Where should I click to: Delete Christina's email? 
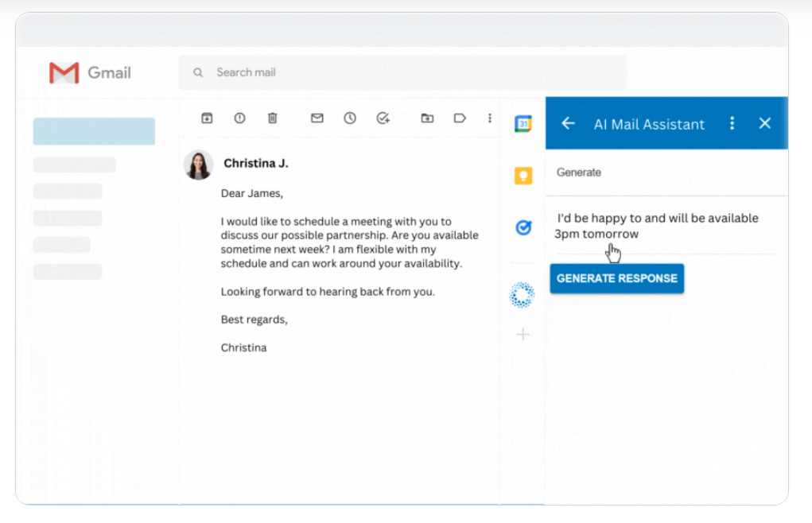[x=272, y=118]
